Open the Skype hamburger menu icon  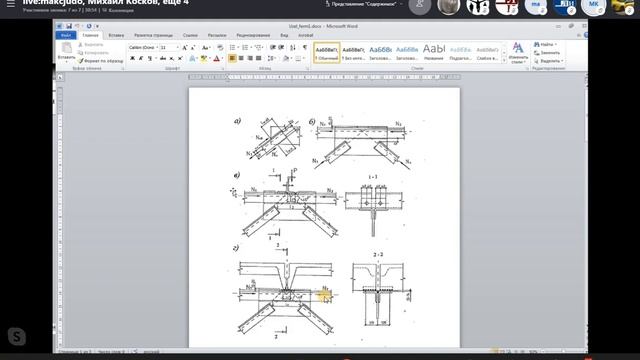[11, 3]
